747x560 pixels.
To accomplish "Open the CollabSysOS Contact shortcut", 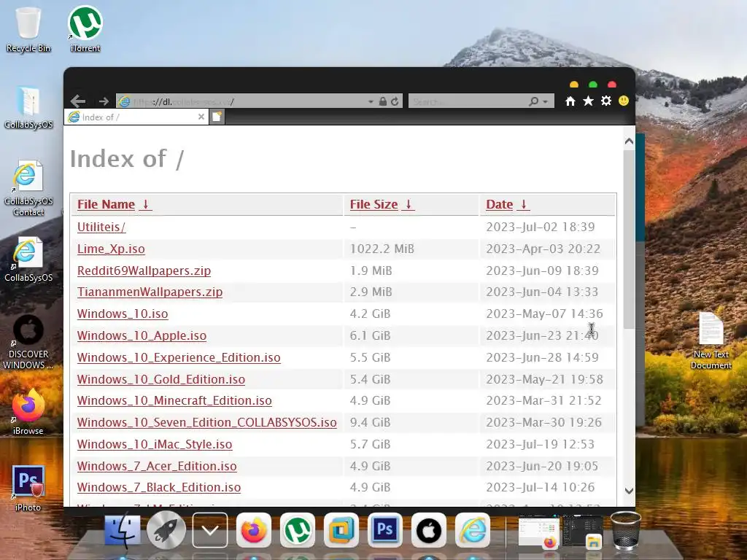I will click(28, 188).
